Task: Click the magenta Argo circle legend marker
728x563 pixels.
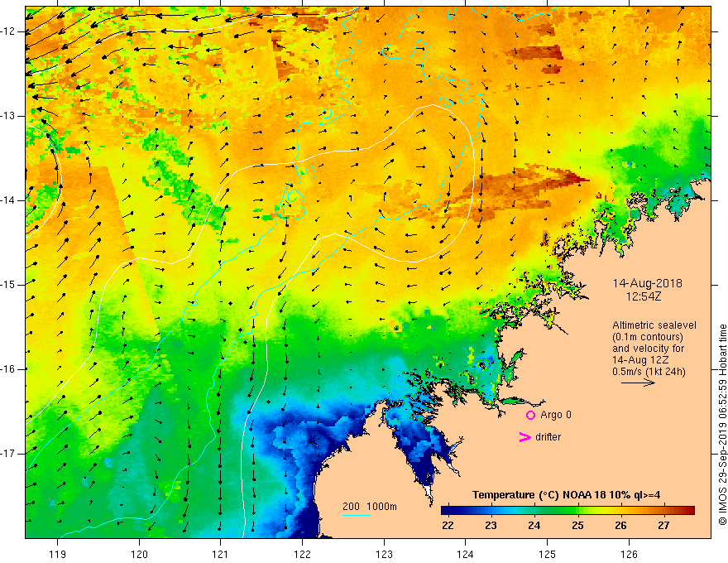Action: [530, 416]
